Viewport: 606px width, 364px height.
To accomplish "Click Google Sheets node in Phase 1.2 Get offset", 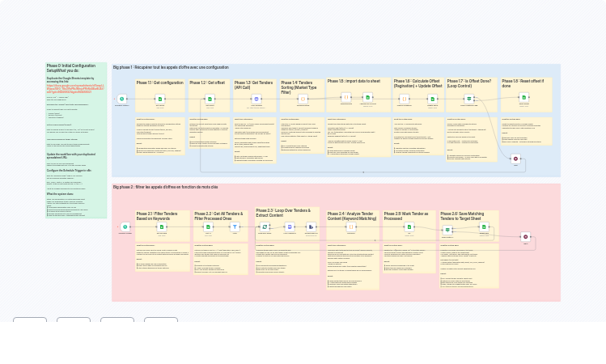I will tap(210, 99).
